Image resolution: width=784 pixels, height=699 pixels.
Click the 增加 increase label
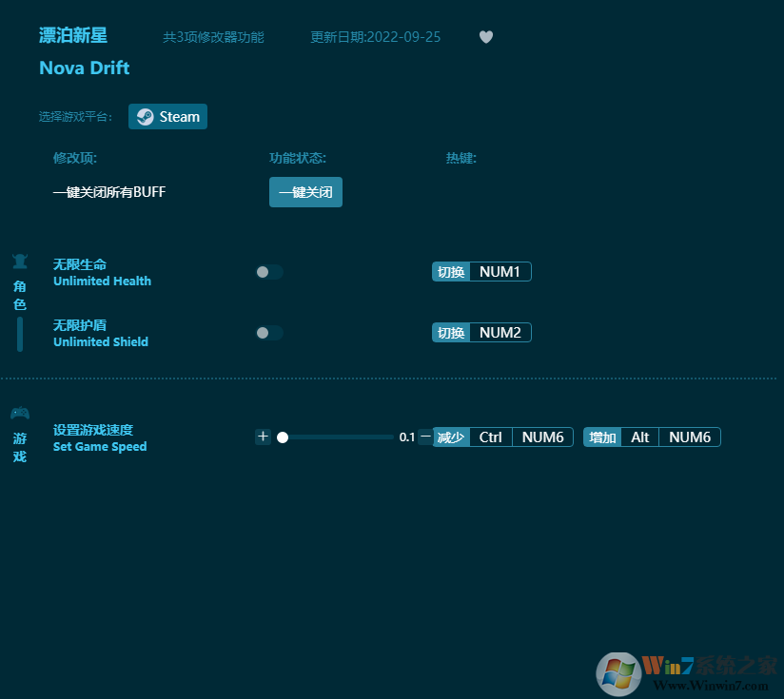pyautogui.click(x=602, y=437)
